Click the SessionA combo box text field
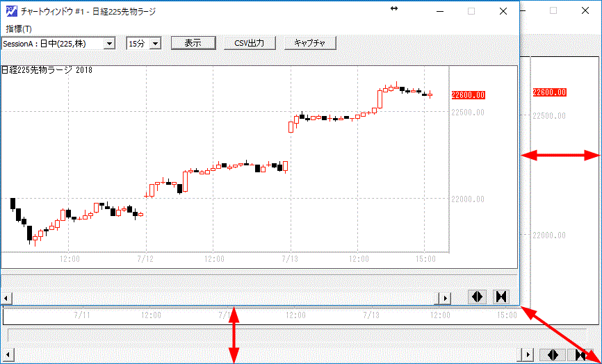This screenshot has height=364, width=602. pyautogui.click(x=53, y=43)
